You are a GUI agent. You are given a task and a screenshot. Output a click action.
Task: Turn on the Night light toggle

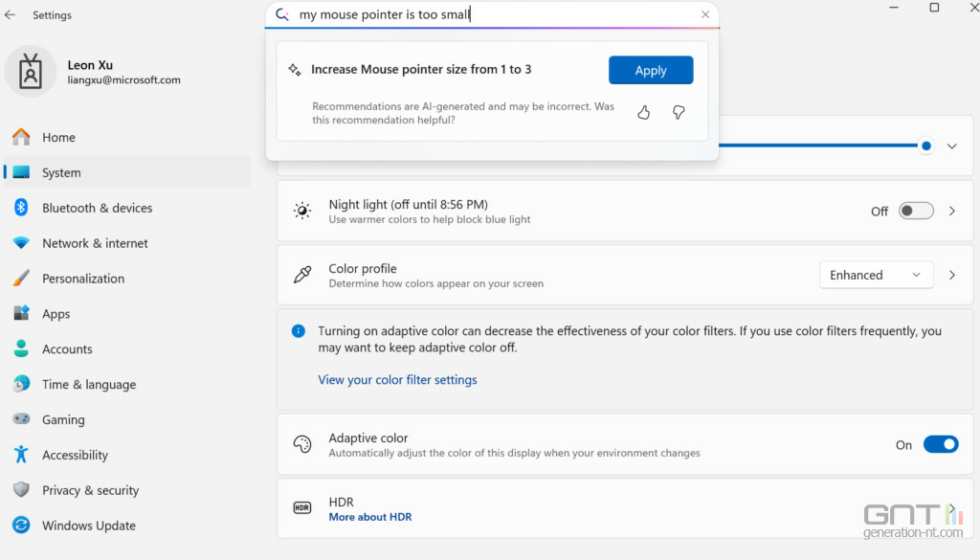[916, 211]
